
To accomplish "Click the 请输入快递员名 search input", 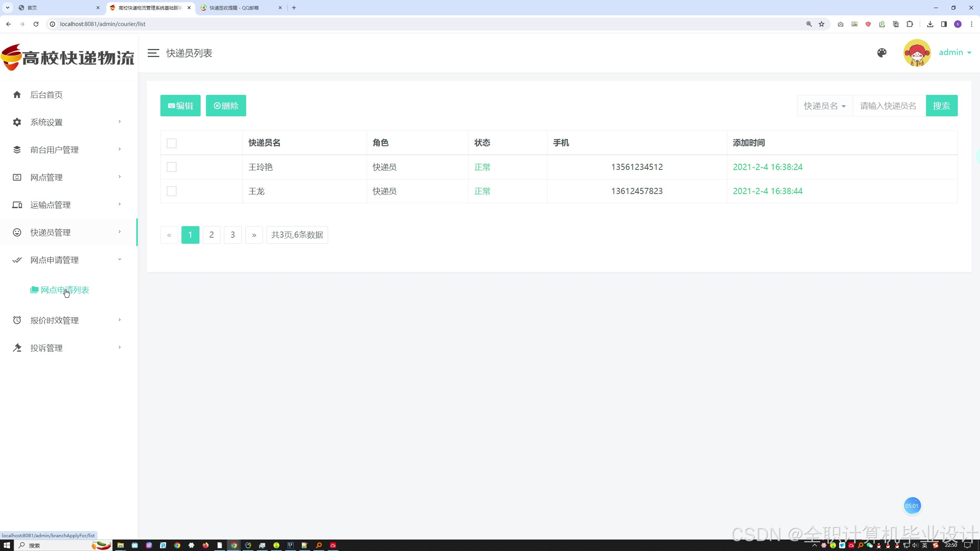I will click(x=889, y=106).
